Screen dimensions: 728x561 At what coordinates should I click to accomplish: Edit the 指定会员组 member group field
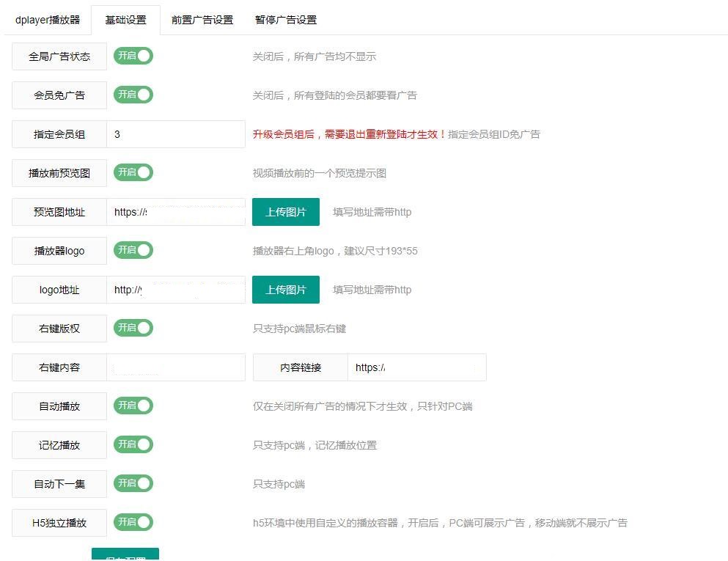pyautogui.click(x=176, y=133)
